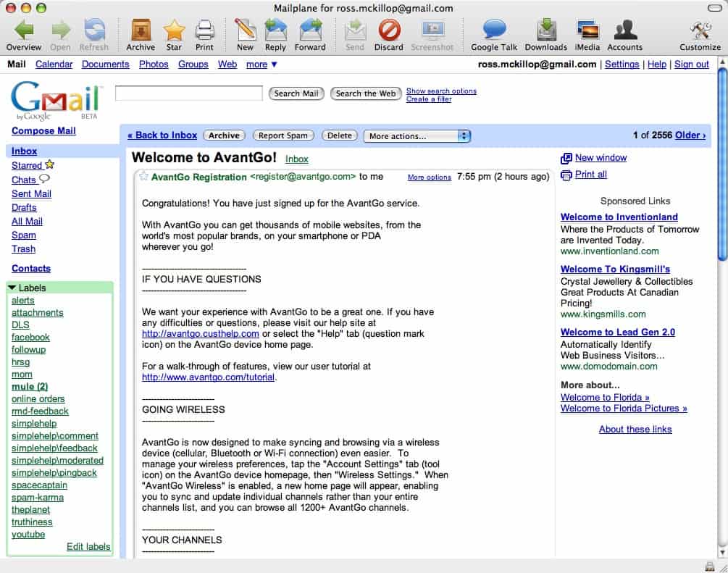Click the lock icon in status bar

[x=710, y=566]
